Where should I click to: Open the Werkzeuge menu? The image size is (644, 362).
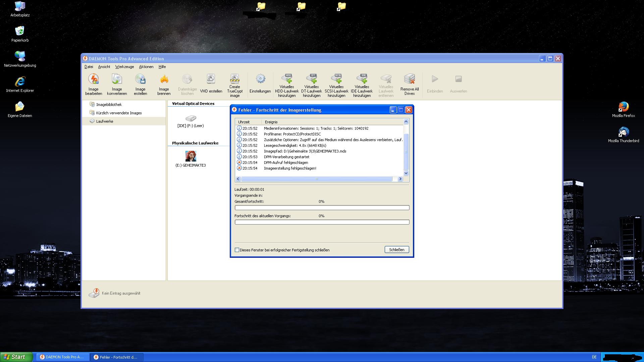click(x=124, y=67)
